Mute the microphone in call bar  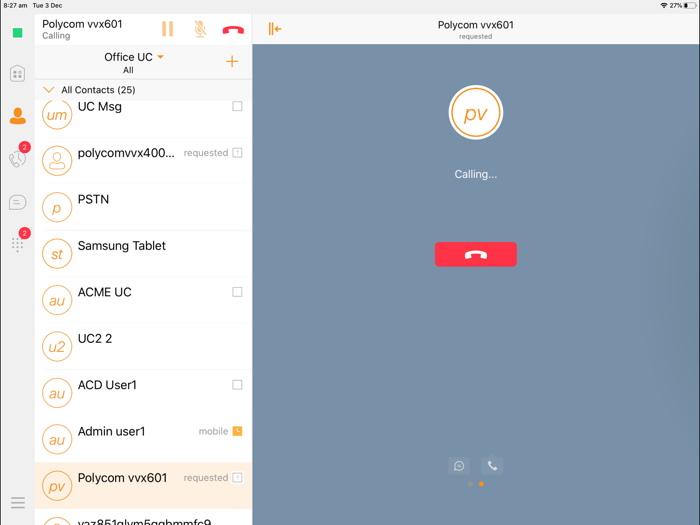tap(200, 29)
